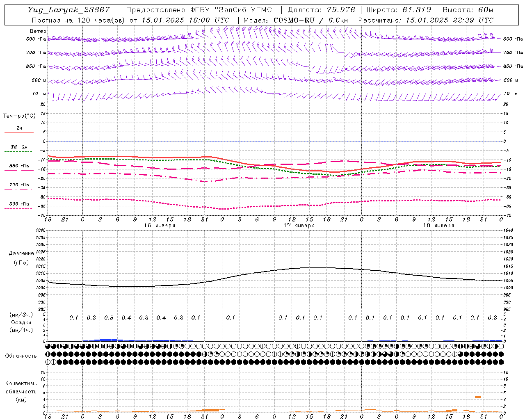Image resolution: width=525 pixels, height=420 pixels.
Task: Select the Облачность row label
Action: coord(21,356)
